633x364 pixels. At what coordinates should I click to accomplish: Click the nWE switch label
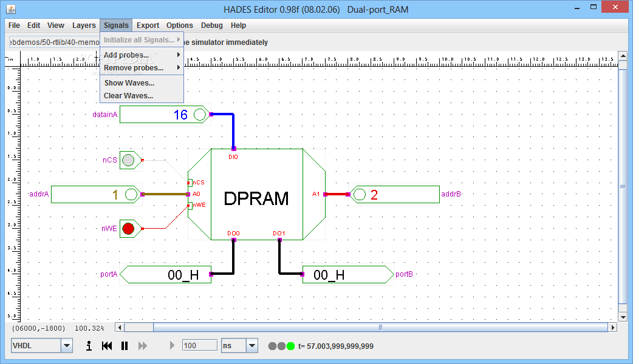pos(109,229)
